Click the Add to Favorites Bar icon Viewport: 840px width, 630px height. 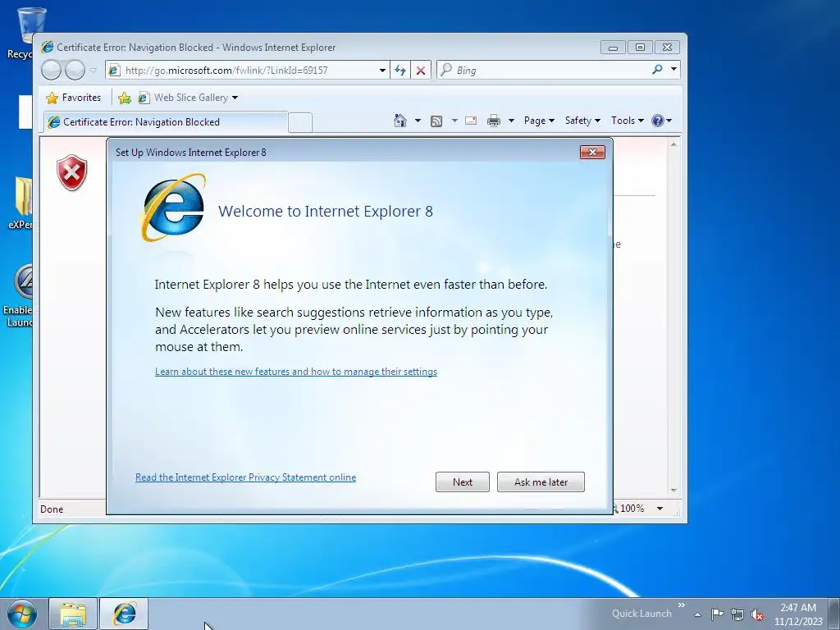tap(125, 98)
